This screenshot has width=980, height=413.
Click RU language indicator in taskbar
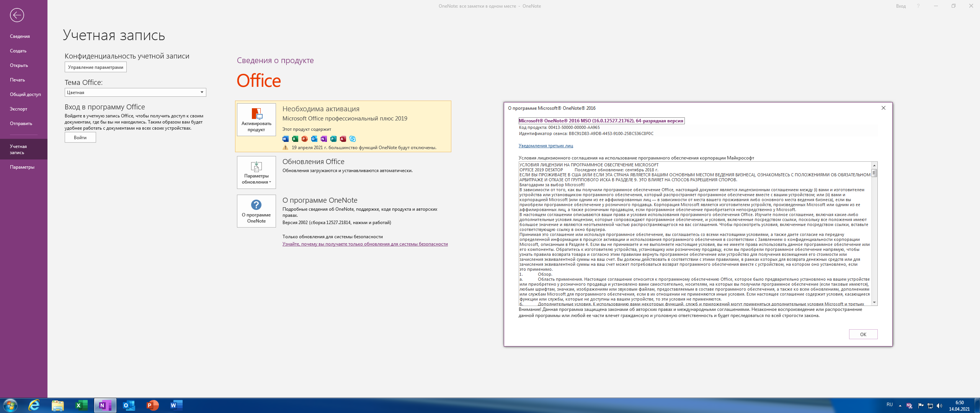pyautogui.click(x=890, y=405)
